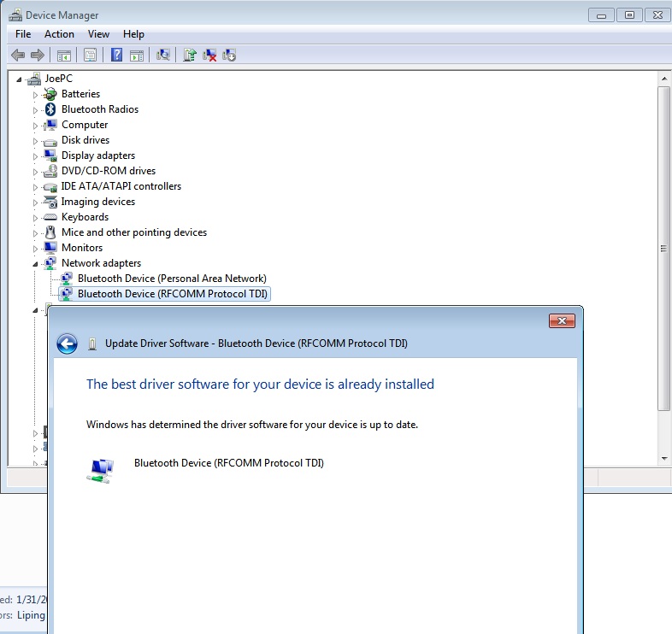This screenshot has height=634, width=672.
Task: Select the Bluetooth Radios label
Action: (100, 109)
